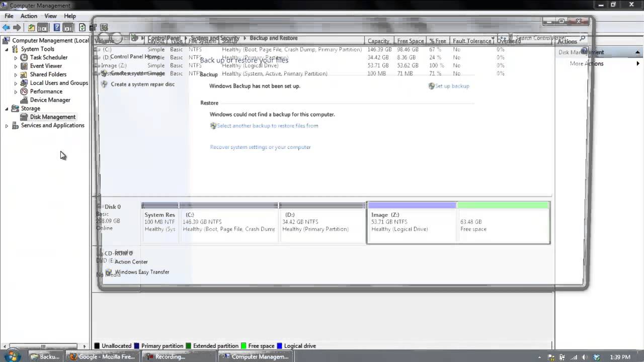Click the % Free column header
This screenshot has width=644, height=362.
(x=438, y=41)
